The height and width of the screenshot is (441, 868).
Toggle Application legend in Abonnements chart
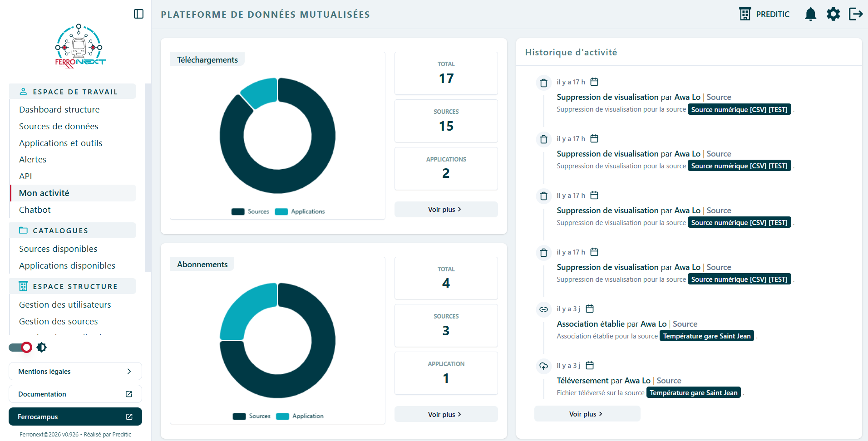click(x=300, y=416)
